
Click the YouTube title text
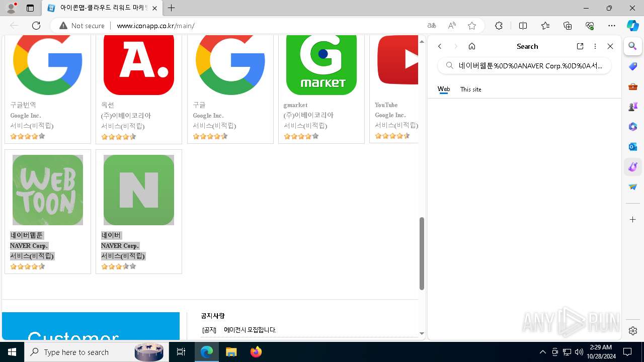pyautogui.click(x=386, y=105)
